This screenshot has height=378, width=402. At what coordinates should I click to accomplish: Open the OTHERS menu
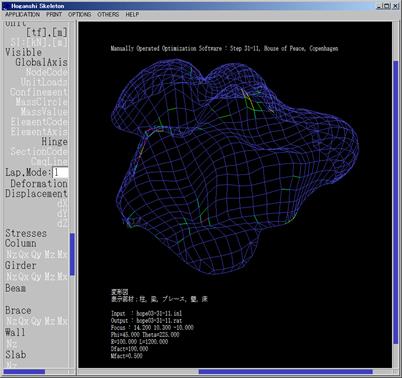[x=108, y=15]
